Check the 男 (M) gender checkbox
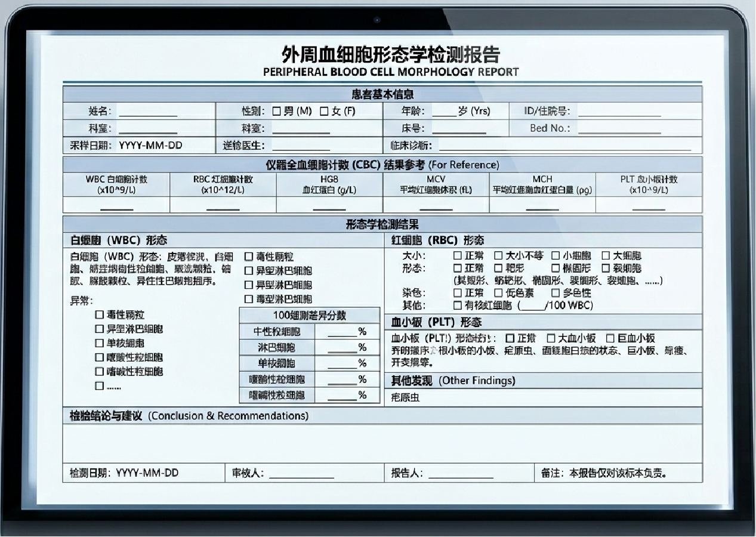 tap(276, 111)
